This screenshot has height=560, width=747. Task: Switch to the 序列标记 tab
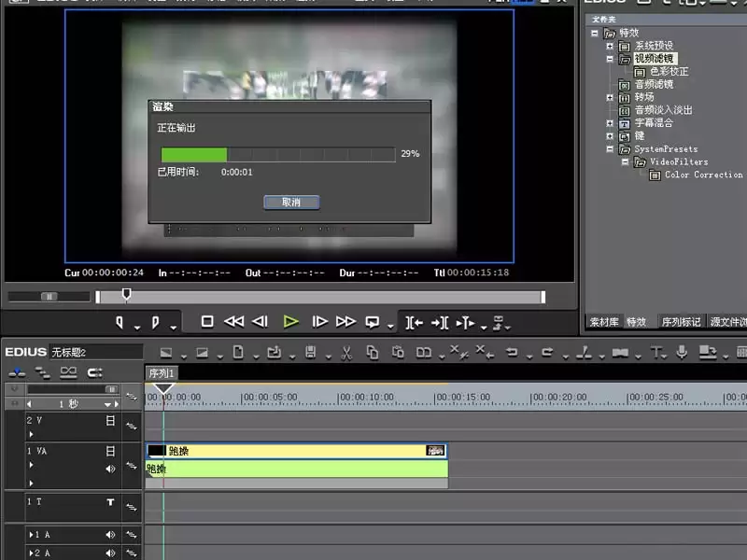(x=681, y=322)
